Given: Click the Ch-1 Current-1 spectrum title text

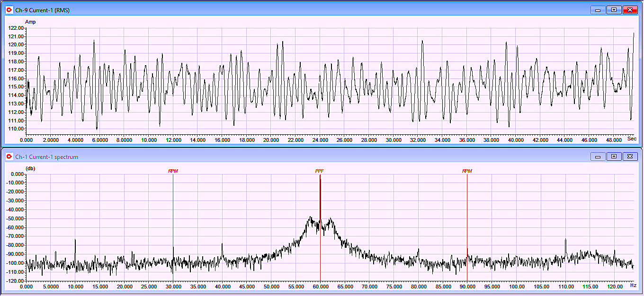Looking at the screenshot, I should (x=46, y=157).
